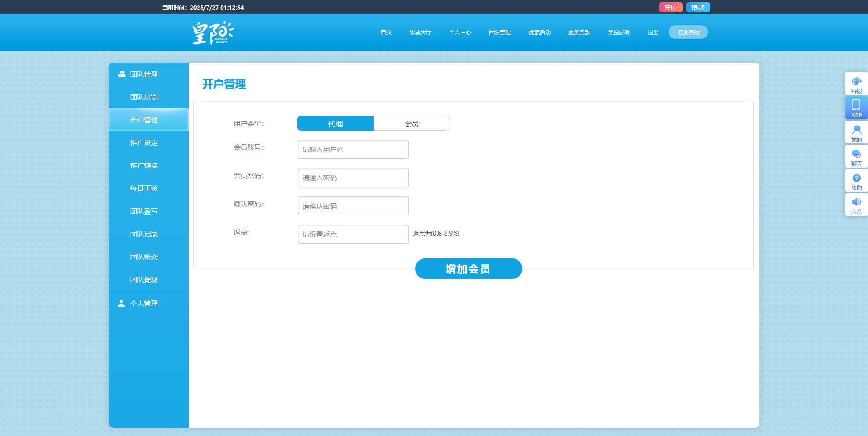Open 每日工资 in the sidebar
This screenshot has width=868, height=436.
pos(149,188)
